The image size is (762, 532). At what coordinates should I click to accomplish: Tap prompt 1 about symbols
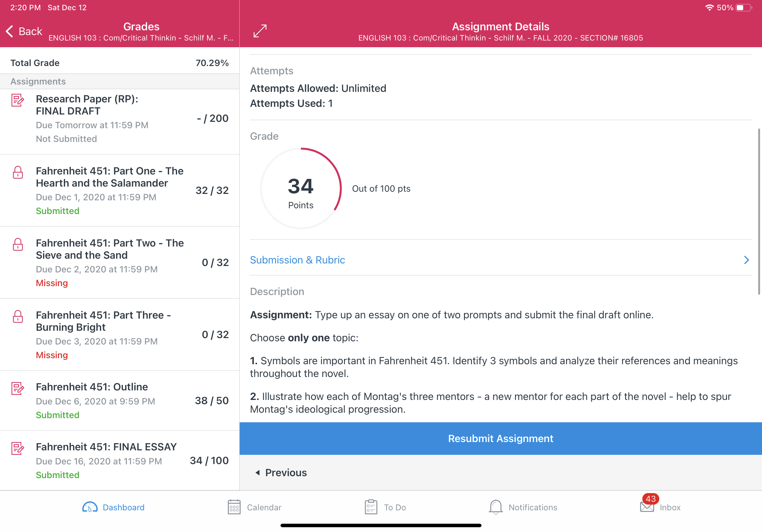[494, 367]
